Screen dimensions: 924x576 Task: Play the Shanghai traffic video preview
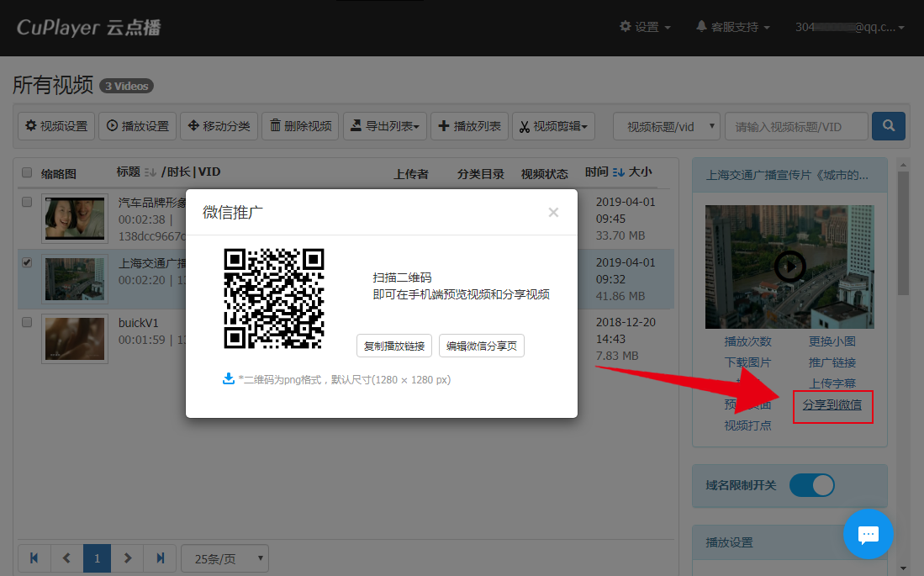coord(789,267)
